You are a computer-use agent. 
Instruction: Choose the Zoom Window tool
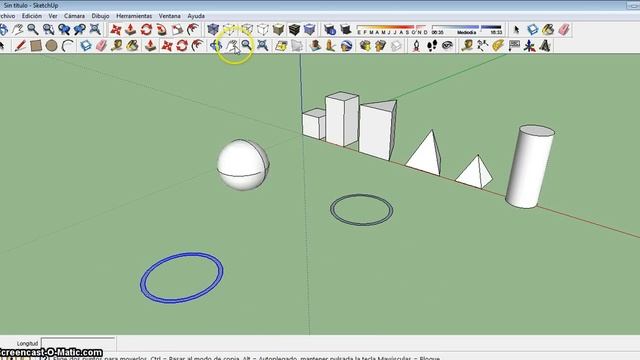48,29
